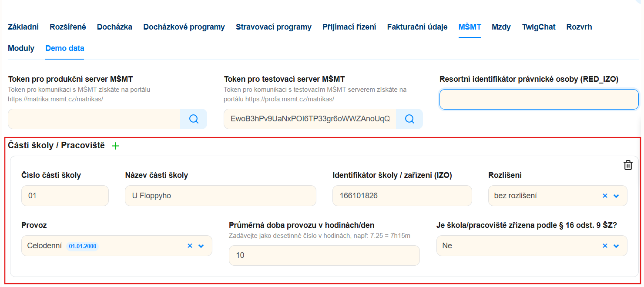The height and width of the screenshot is (287, 644).
Task: Open the Provoz dropdown chevron
Action: pos(201,246)
